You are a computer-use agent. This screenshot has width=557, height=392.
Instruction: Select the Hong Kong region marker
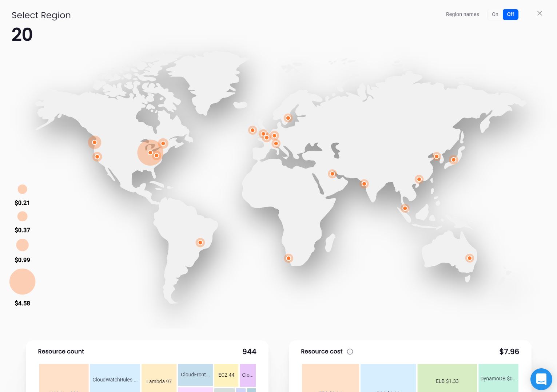[419, 179]
